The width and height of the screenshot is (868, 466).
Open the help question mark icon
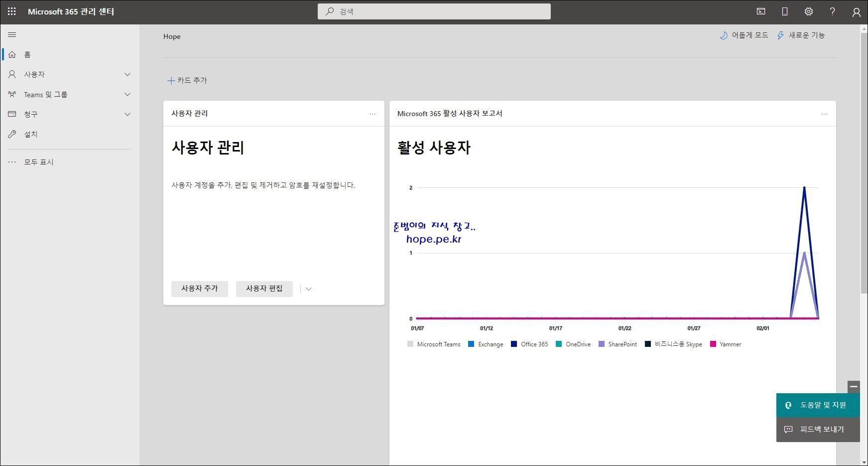tap(832, 11)
